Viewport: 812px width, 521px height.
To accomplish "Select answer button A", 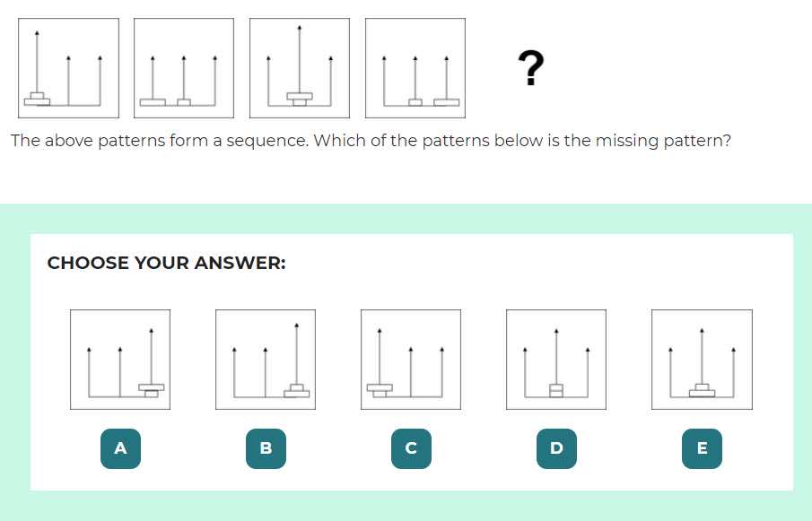I will pos(119,448).
